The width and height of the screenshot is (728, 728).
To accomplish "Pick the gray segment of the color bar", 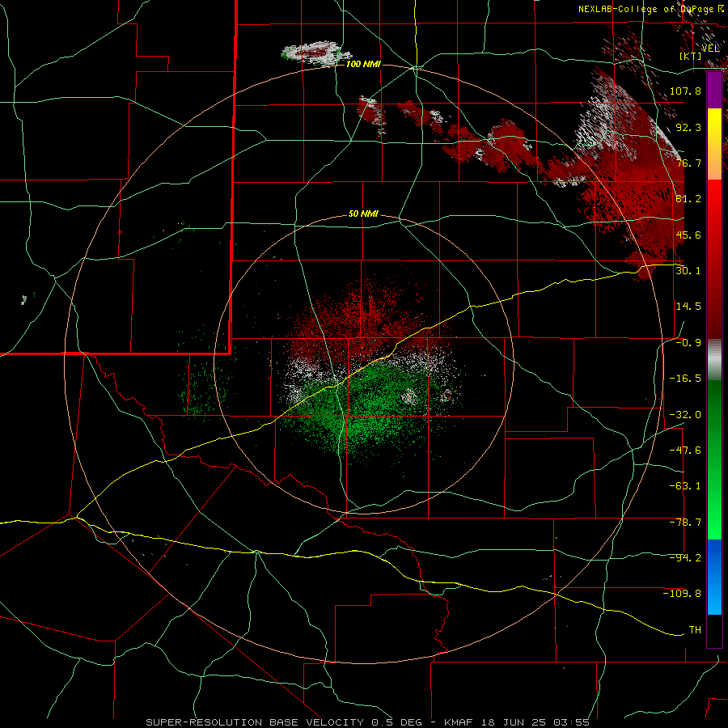I will point(714,360).
